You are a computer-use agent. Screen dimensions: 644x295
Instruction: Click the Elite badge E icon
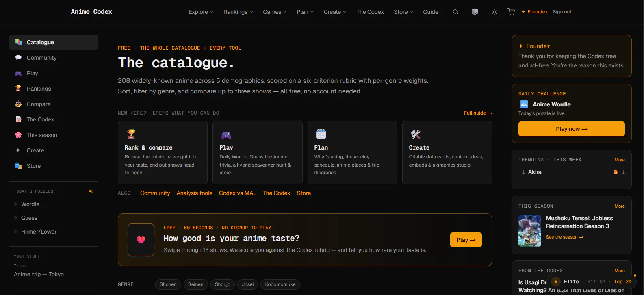(x=556, y=282)
